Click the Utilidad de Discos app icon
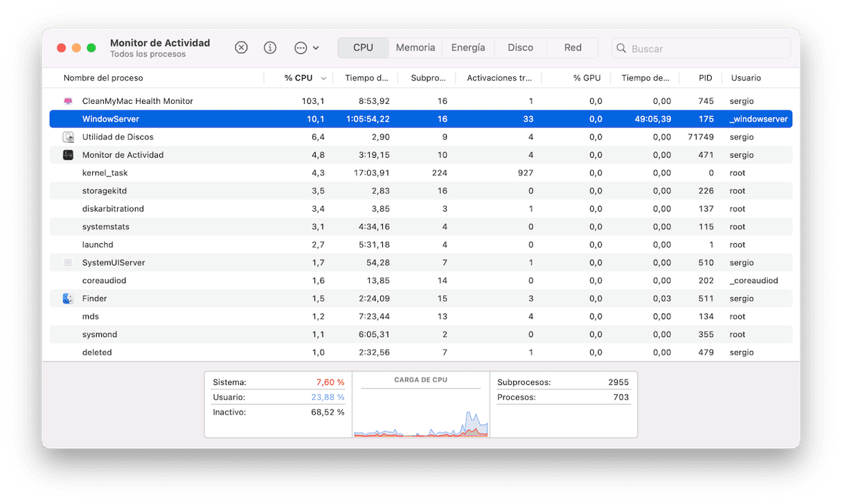Screen dimensions: 842x504 (68, 137)
